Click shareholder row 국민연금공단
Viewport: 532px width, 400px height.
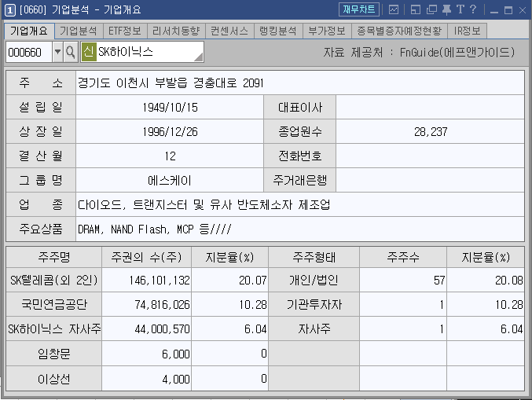[x=54, y=304]
